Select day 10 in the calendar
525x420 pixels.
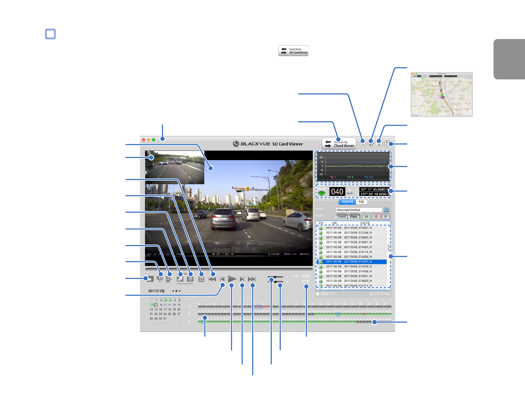165,305
